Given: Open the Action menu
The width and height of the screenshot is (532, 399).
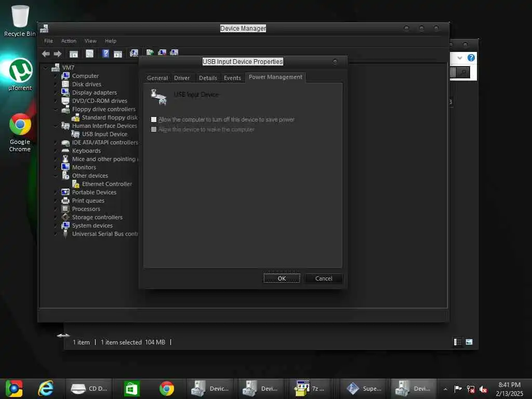Looking at the screenshot, I should [x=69, y=41].
